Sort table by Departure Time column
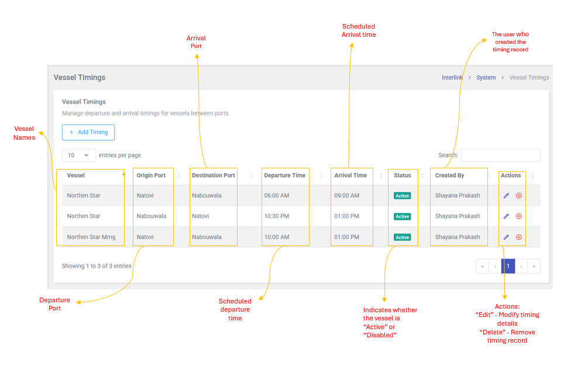This screenshot has width=588, height=366. (x=284, y=175)
